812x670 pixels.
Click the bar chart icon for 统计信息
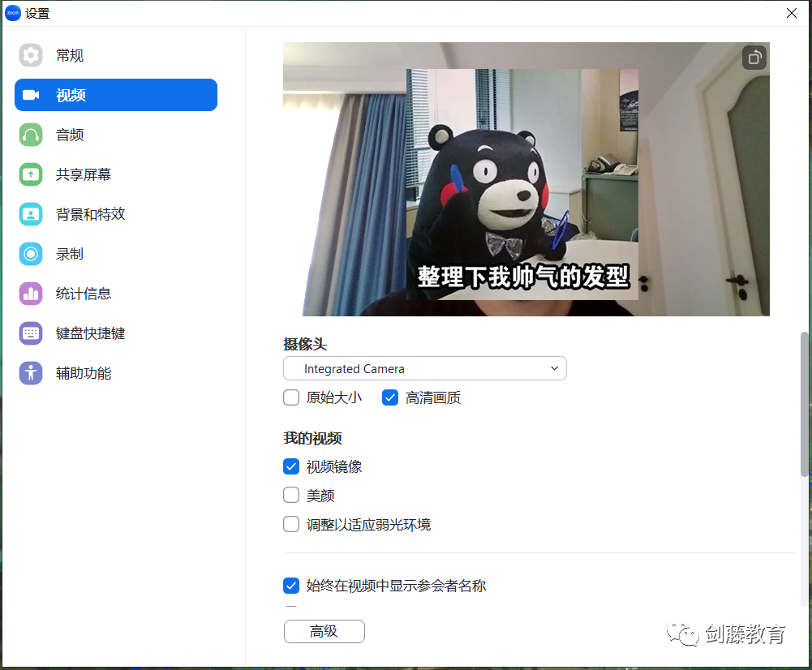[x=31, y=294]
